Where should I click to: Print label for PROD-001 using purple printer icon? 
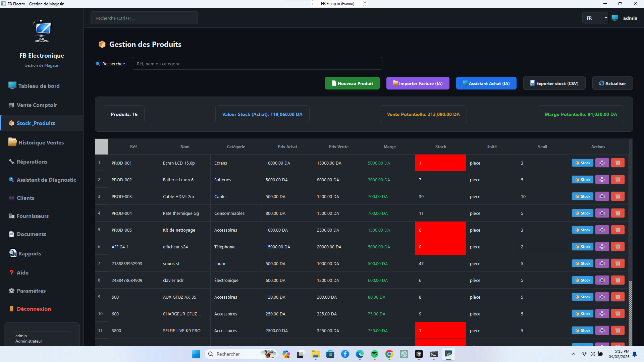pyautogui.click(x=602, y=163)
